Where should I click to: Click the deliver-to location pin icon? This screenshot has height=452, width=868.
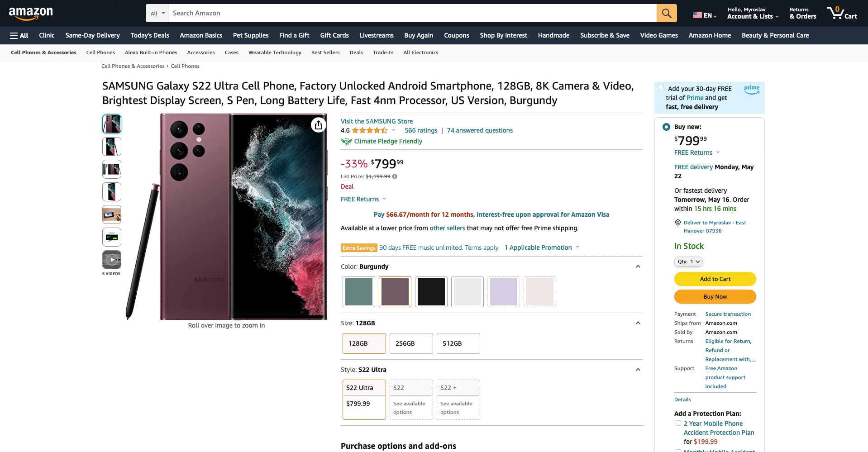tap(678, 223)
